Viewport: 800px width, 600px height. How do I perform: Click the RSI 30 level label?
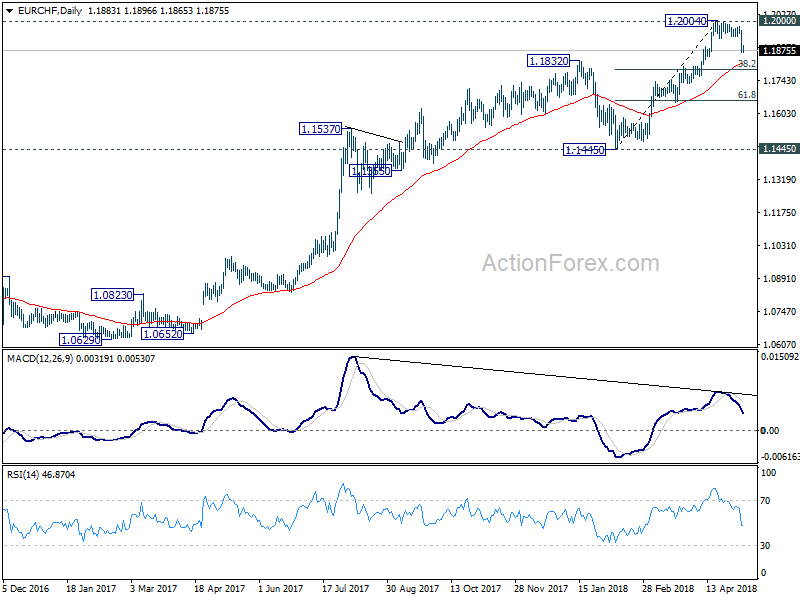click(x=765, y=546)
